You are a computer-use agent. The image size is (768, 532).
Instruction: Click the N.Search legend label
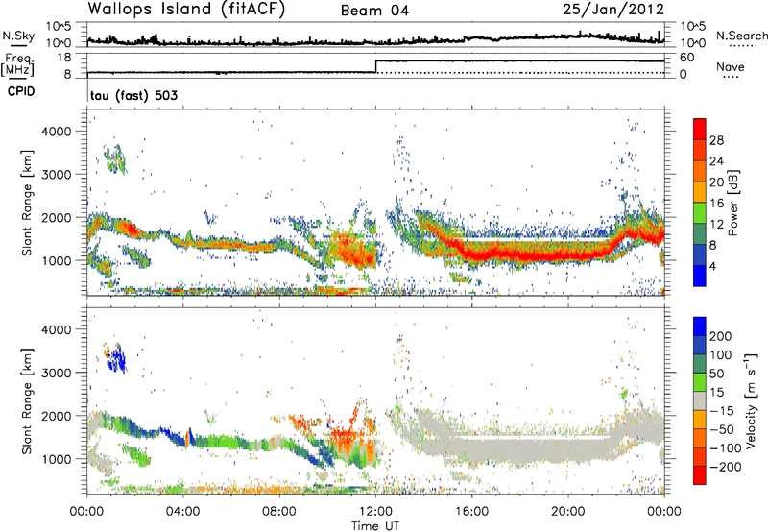click(x=741, y=36)
